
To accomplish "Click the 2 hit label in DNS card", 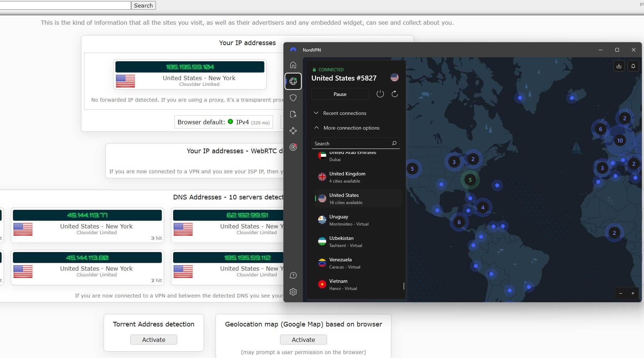I will 156,280.
